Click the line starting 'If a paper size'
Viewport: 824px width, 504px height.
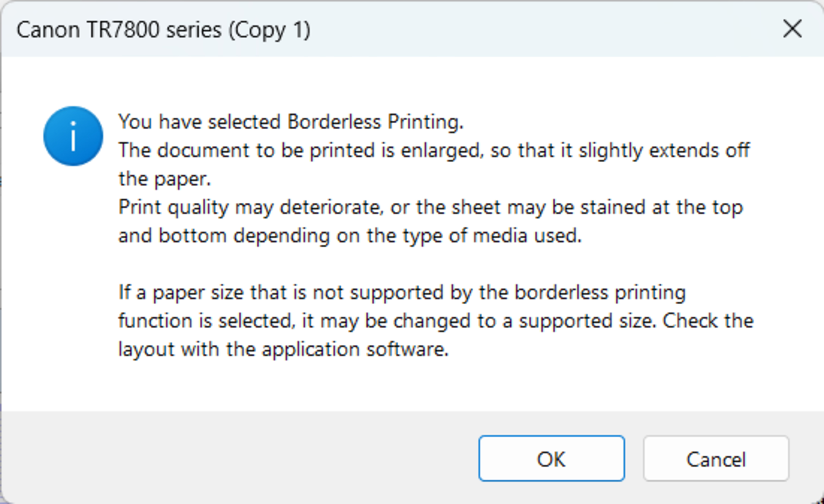click(402, 293)
